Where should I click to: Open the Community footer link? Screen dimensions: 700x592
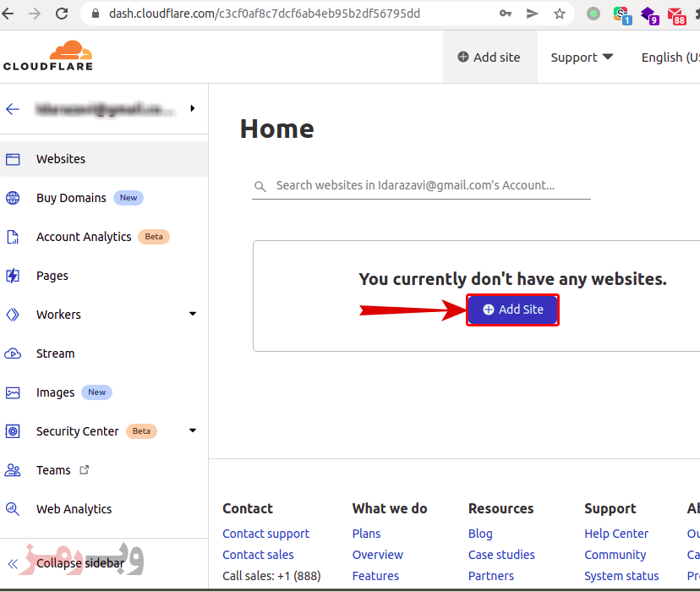point(615,555)
